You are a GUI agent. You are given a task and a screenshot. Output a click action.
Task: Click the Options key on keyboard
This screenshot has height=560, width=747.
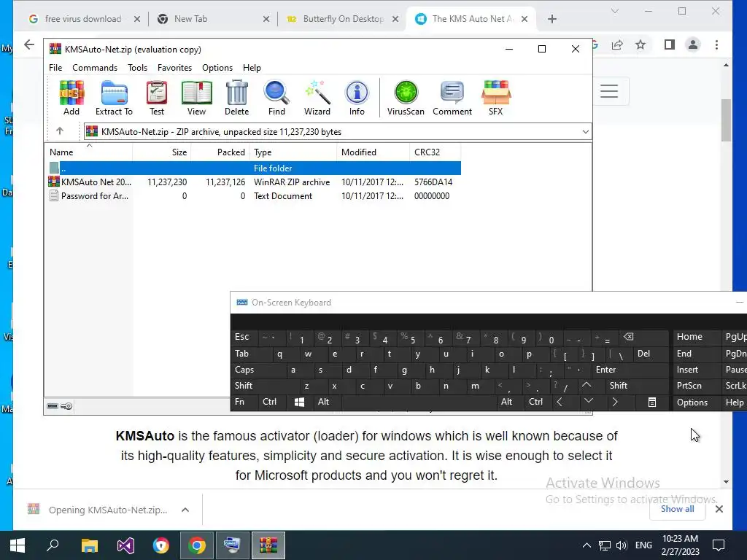point(695,402)
